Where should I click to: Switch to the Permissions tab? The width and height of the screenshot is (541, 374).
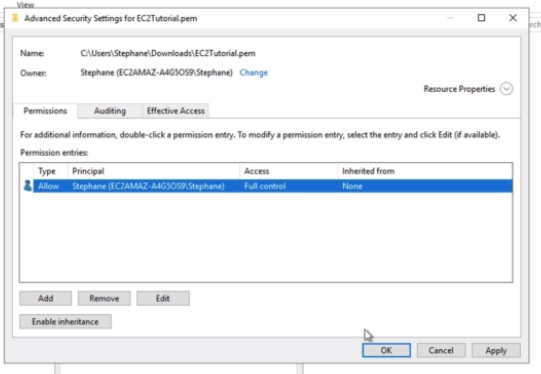click(x=45, y=111)
